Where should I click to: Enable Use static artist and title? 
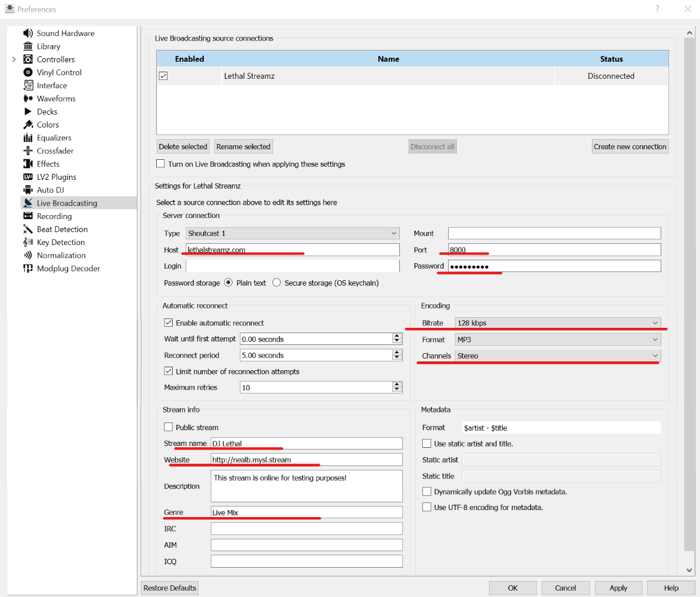[427, 443]
